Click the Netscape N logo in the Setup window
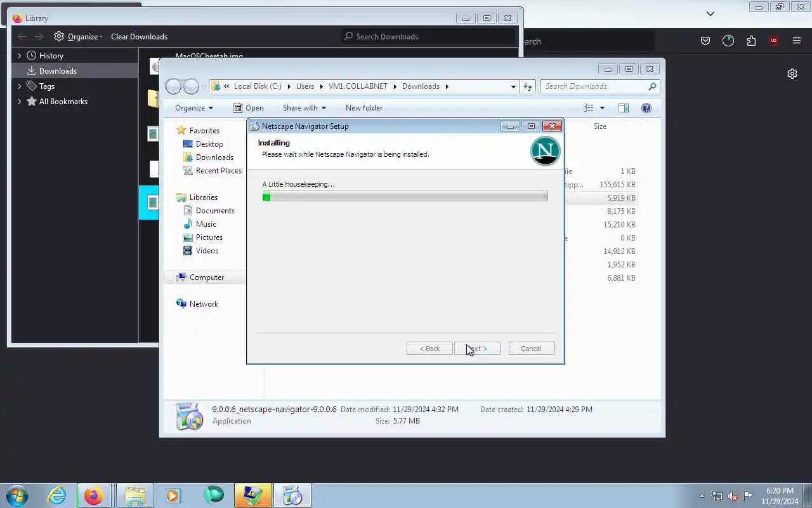This screenshot has height=508, width=812. tap(546, 150)
